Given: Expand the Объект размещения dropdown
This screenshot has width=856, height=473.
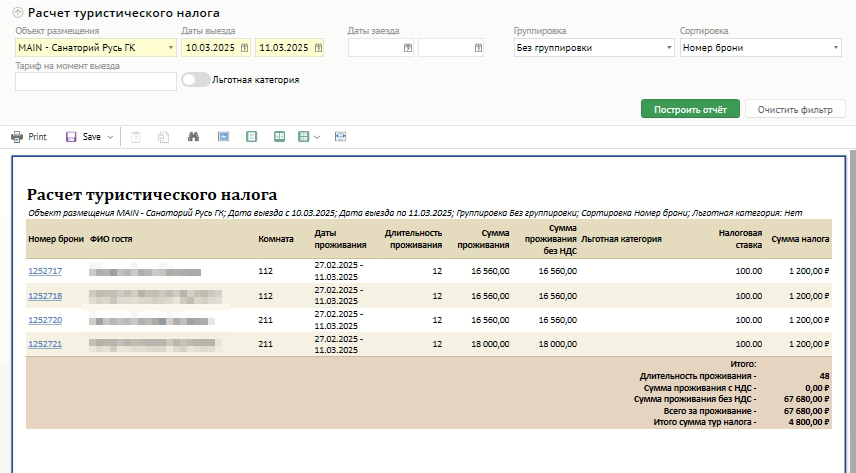Looking at the screenshot, I should [171, 47].
